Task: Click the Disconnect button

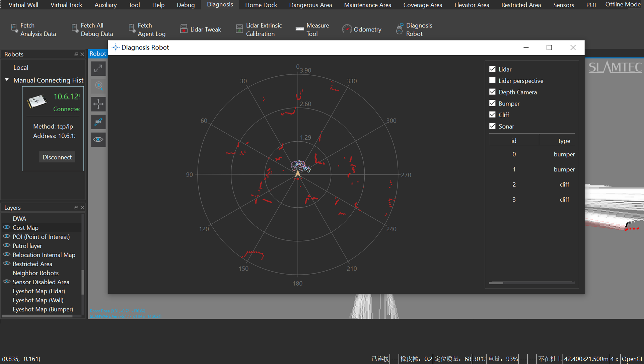Action: pos(56,157)
